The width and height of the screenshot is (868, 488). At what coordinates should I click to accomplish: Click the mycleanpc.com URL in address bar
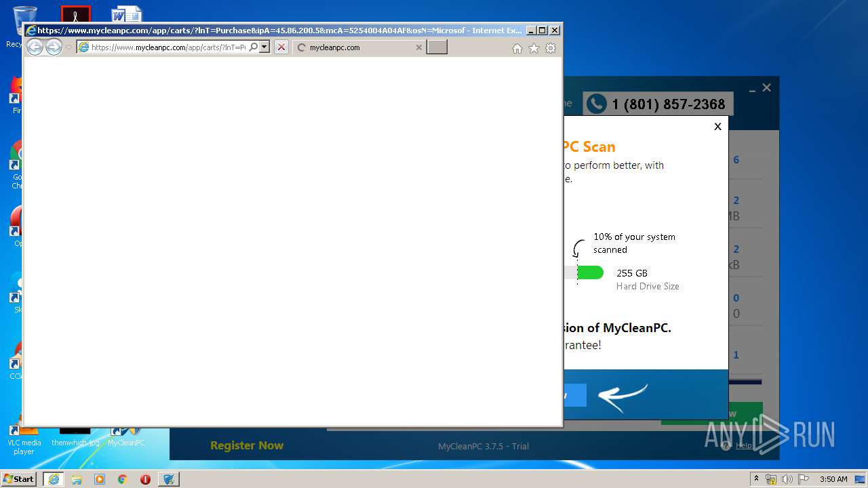tap(168, 47)
